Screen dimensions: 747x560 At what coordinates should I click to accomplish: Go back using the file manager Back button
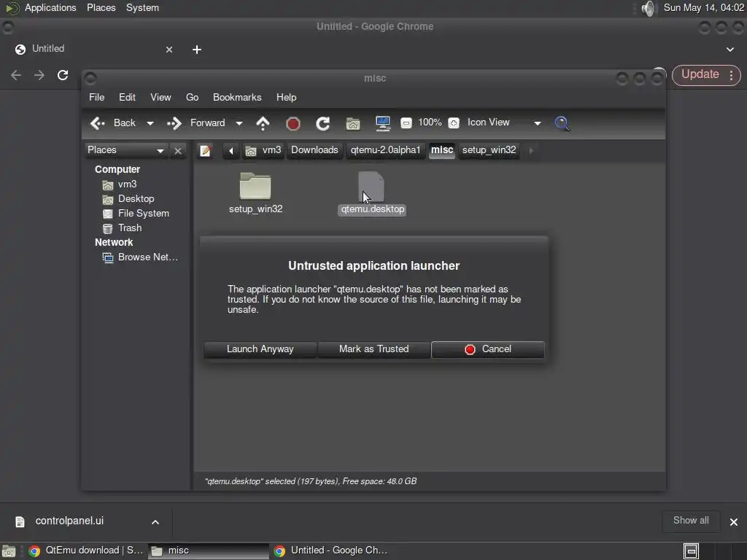click(113, 122)
